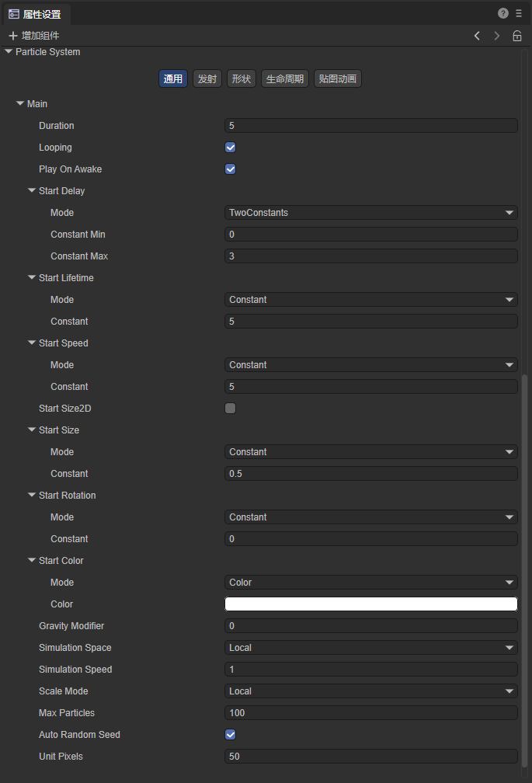Screen dimensions: 532x783
Task: Click the help question mark icon
Action: (x=503, y=13)
